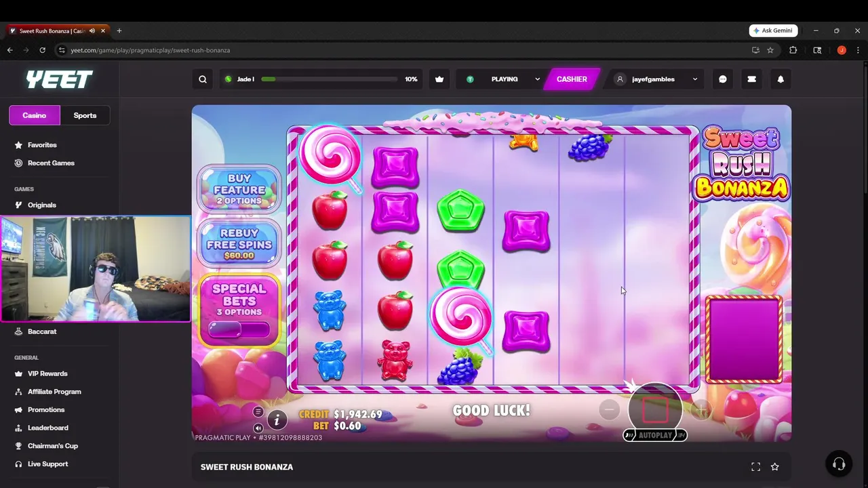Click the Chrome profile avatar
This screenshot has height=488, width=868.
[x=842, y=50]
